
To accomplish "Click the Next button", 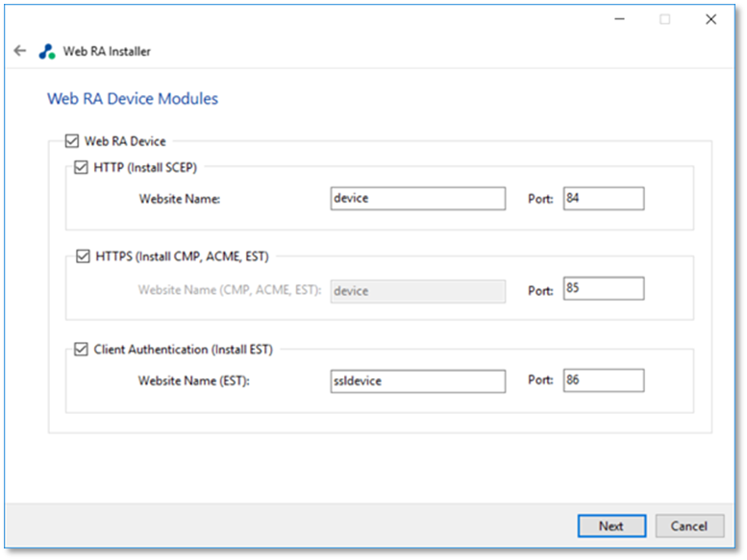I will (x=611, y=525).
